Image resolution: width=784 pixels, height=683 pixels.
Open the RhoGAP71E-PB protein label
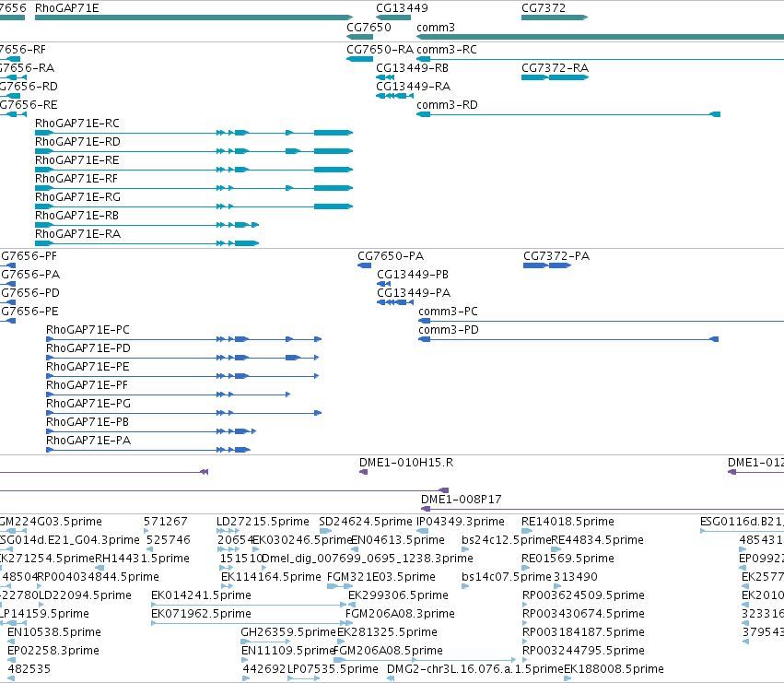point(87,422)
